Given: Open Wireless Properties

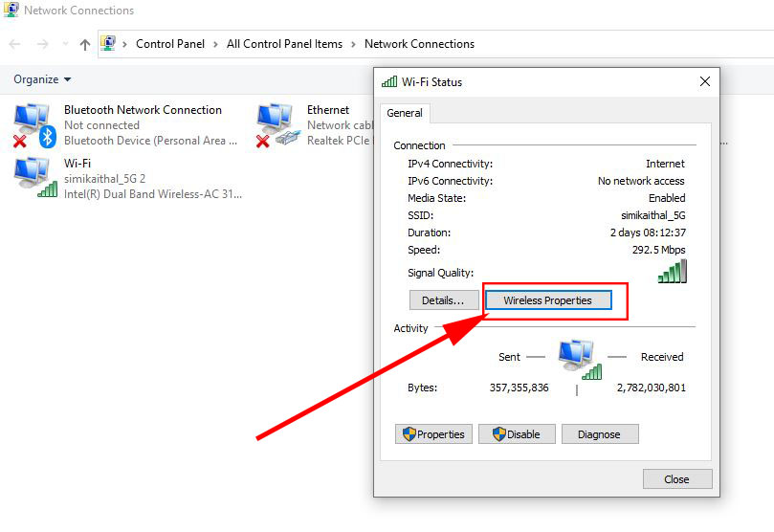Looking at the screenshot, I should pos(547,300).
